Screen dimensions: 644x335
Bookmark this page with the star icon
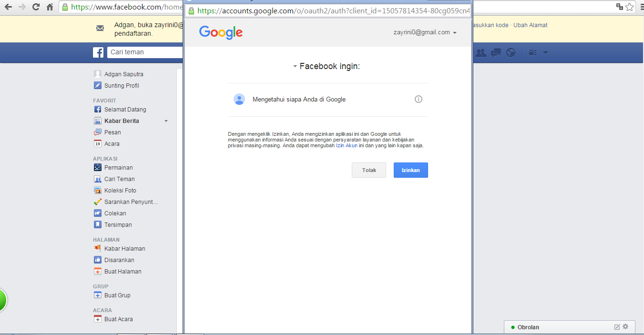click(x=630, y=7)
